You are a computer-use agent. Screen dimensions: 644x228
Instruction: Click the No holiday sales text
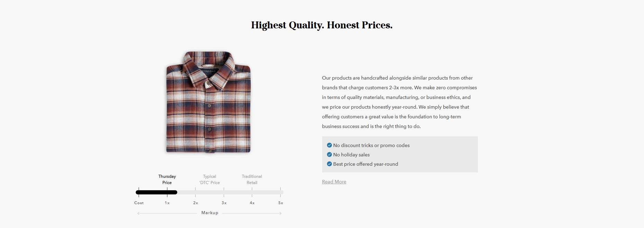(x=351, y=155)
